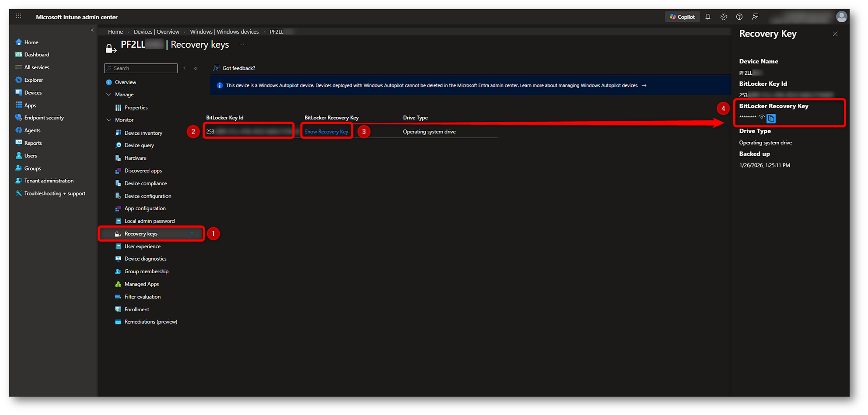The image size is (868, 415).
Task: Reveal the hidden BitLocker recovery key
Action: [762, 117]
